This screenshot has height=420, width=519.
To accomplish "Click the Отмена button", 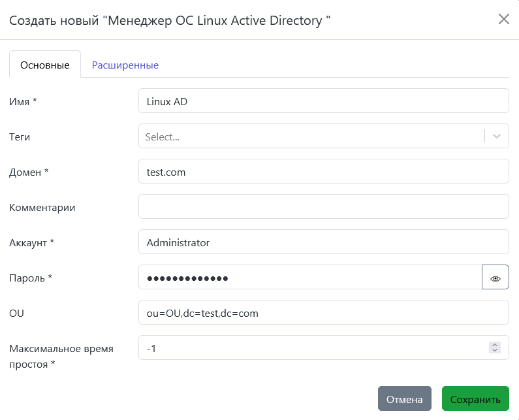I will (404, 399).
